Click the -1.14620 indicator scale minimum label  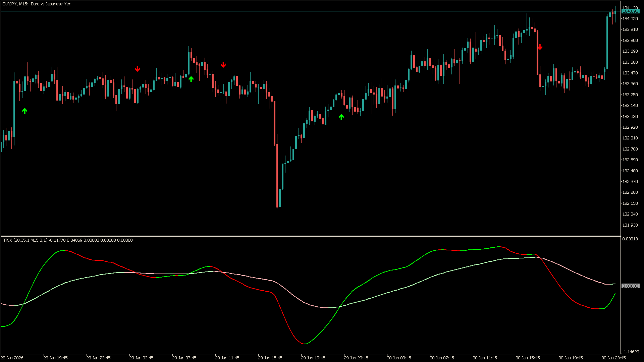click(630, 352)
